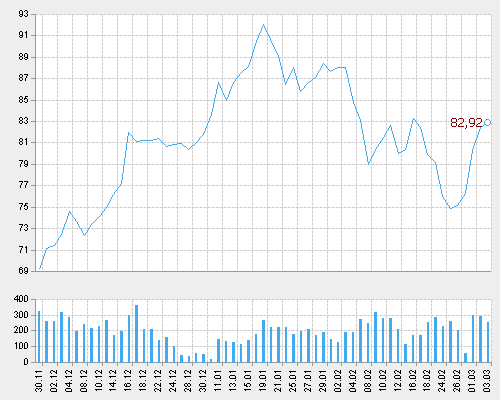Screen dimensions: 500x400
Task: Click the date label "16.12"
Action: 128,380
